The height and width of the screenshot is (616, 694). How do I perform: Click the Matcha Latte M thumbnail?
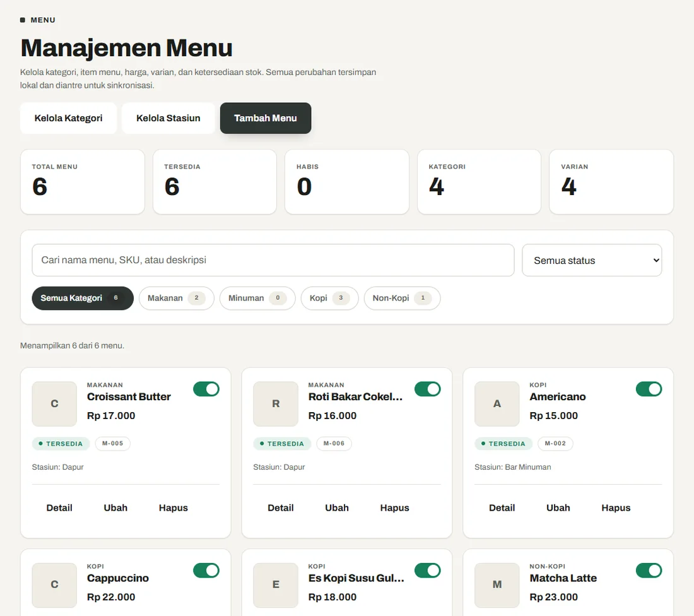497,585
